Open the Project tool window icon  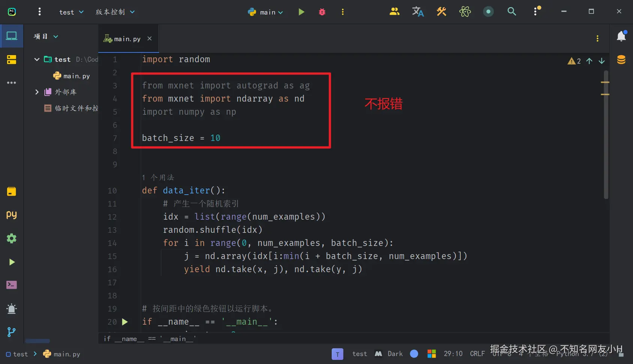click(x=12, y=36)
